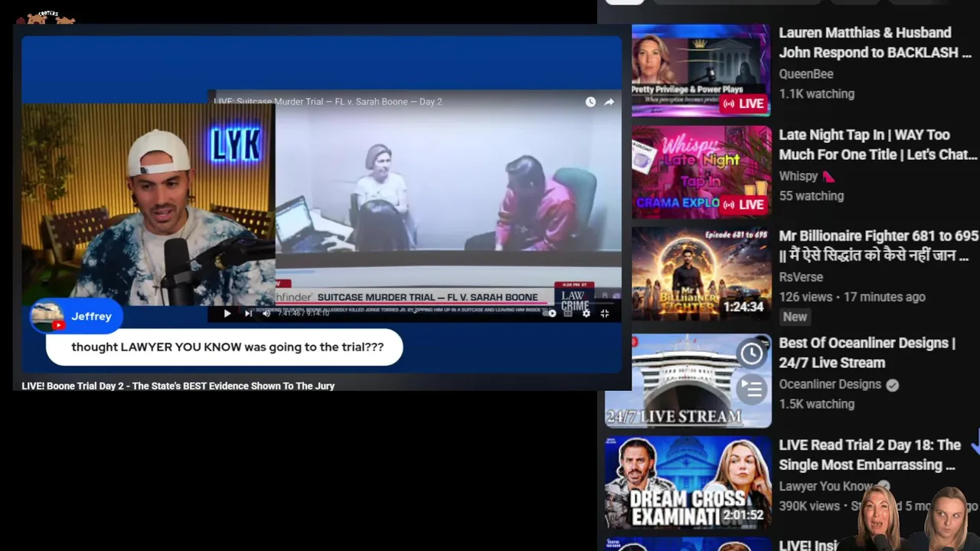
Task: Open 'Mr Billionaire Fighter 681 to 695' title
Action: (x=878, y=246)
